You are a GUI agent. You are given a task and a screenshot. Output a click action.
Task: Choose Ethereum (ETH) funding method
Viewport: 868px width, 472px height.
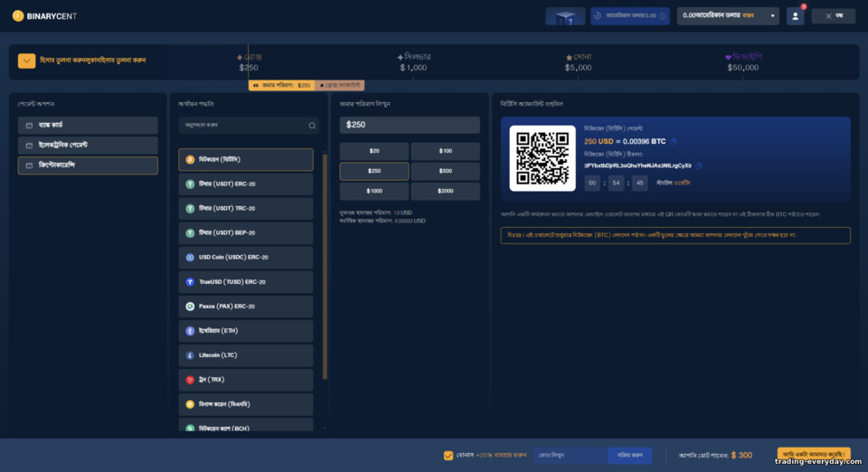click(246, 331)
